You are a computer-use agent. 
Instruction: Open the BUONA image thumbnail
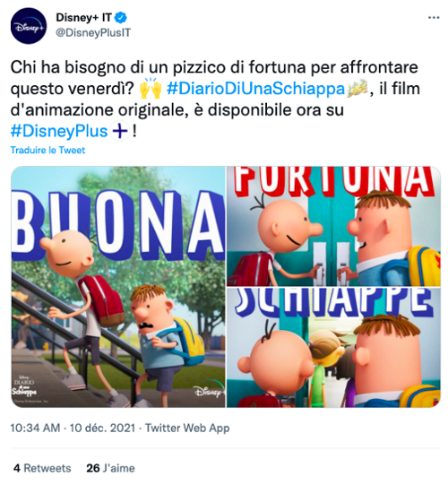pos(118,287)
